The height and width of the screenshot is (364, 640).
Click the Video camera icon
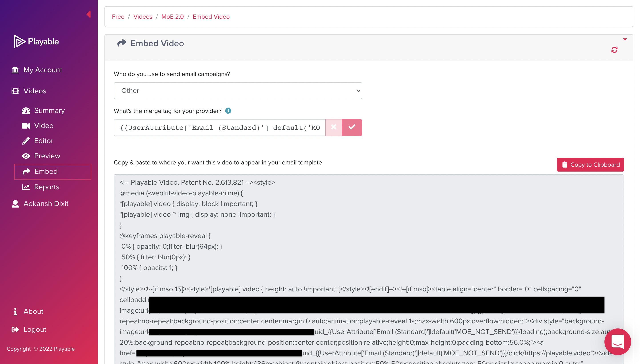tap(26, 126)
